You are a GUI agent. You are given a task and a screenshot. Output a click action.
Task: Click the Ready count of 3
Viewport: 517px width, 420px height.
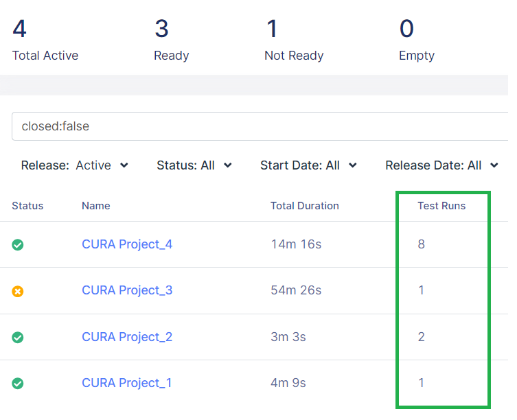pyautogui.click(x=161, y=29)
